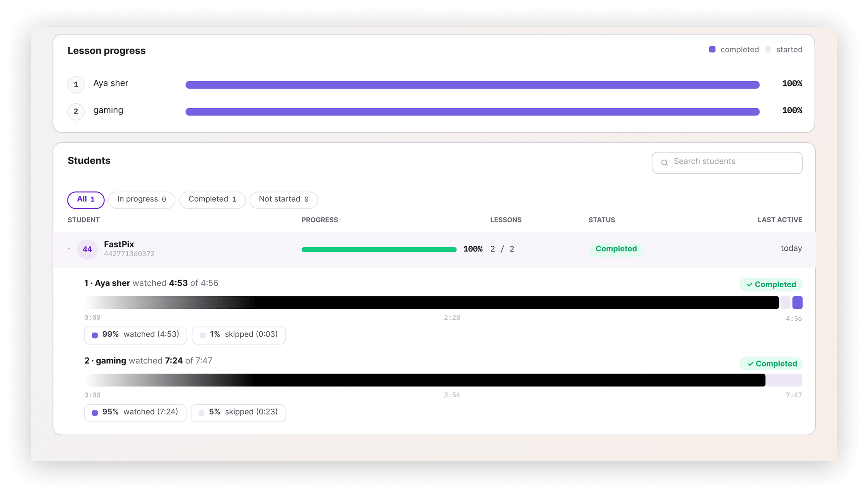The height and width of the screenshot is (496, 868).
Task: Click the LESSONS column header
Action: pyautogui.click(x=506, y=220)
